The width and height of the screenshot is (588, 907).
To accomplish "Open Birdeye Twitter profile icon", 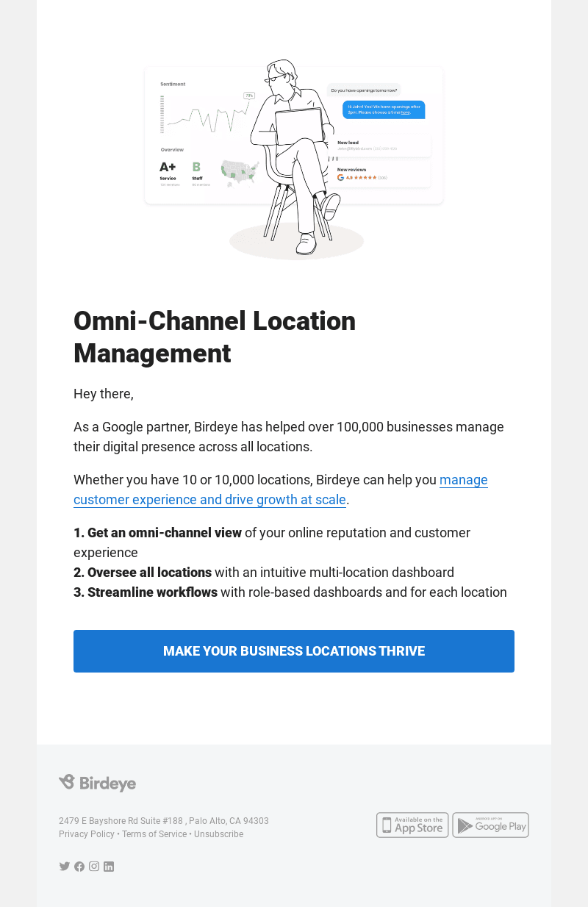I will click(x=65, y=867).
